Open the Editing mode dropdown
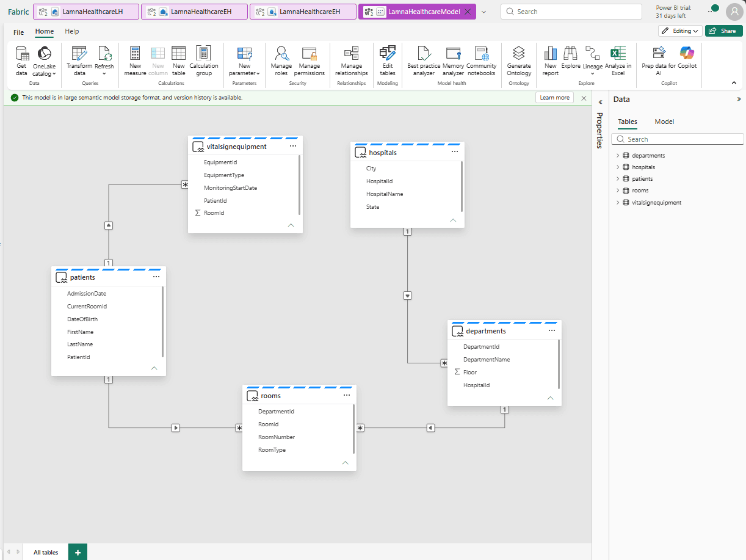Viewport: 746px width, 560px height. click(680, 31)
